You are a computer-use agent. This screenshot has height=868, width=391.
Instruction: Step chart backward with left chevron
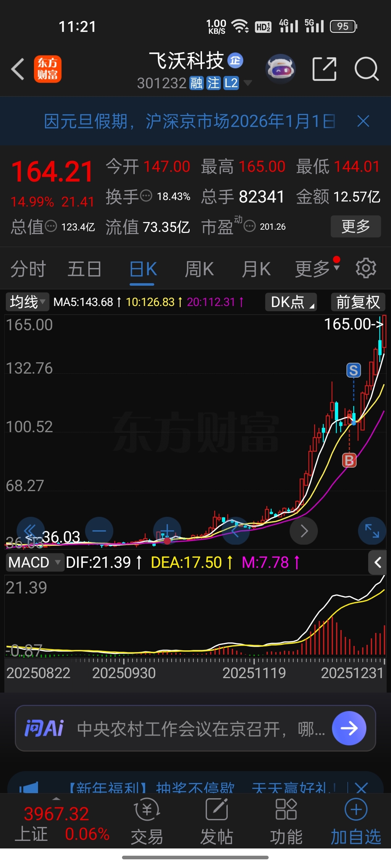click(x=236, y=531)
